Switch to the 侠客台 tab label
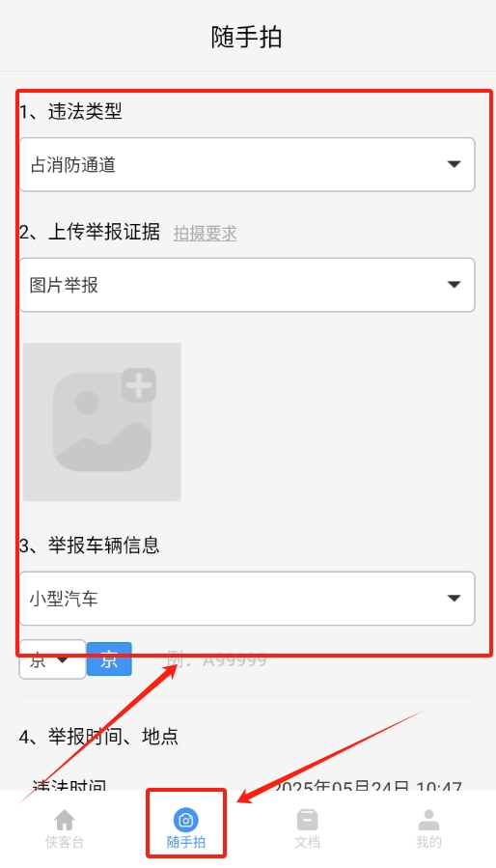496x868 pixels. (x=65, y=843)
